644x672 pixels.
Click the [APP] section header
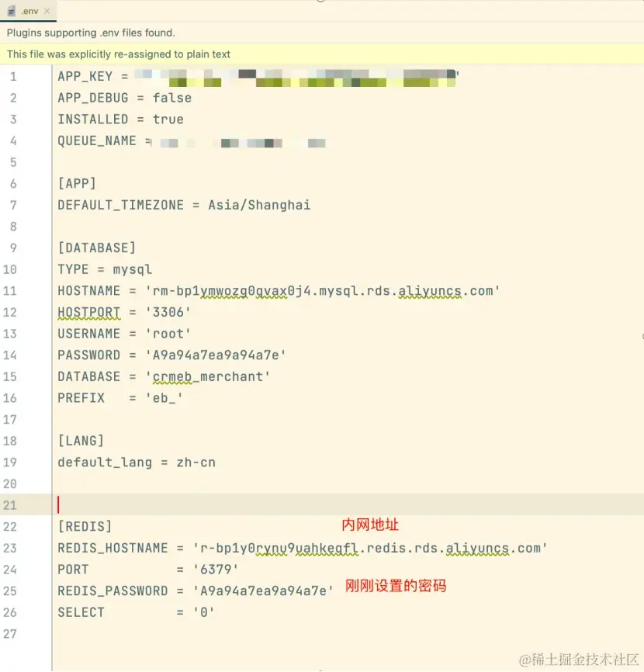[77, 183]
